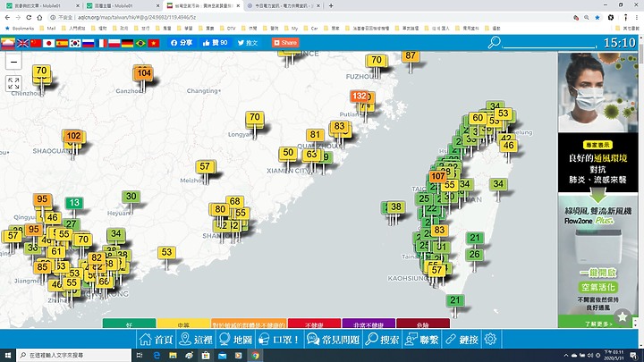Click the orange 132 air quality marker
644x362 pixels.
tap(360, 97)
